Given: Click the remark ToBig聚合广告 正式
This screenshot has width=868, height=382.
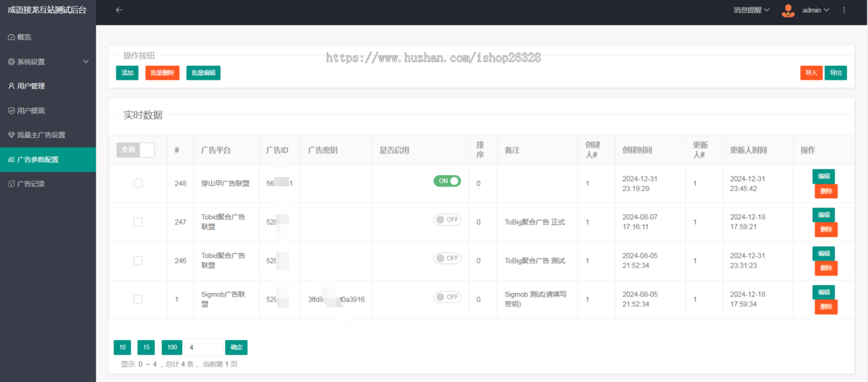Looking at the screenshot, I should click(x=535, y=222).
